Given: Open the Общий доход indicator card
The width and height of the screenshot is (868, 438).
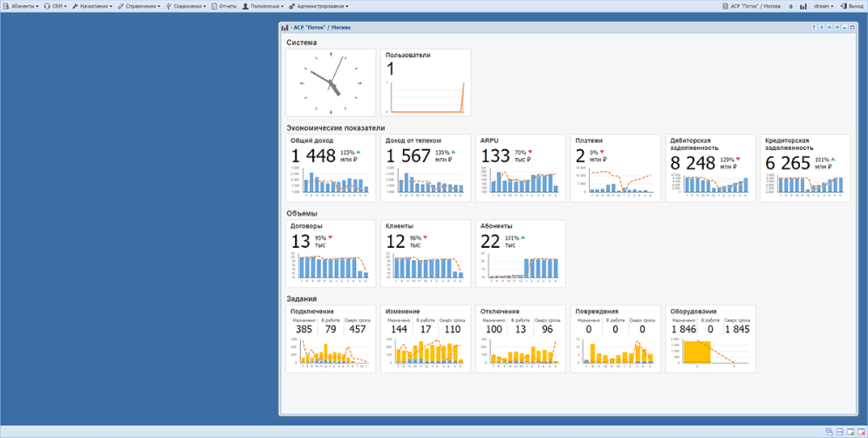Looking at the screenshot, I should [331, 168].
